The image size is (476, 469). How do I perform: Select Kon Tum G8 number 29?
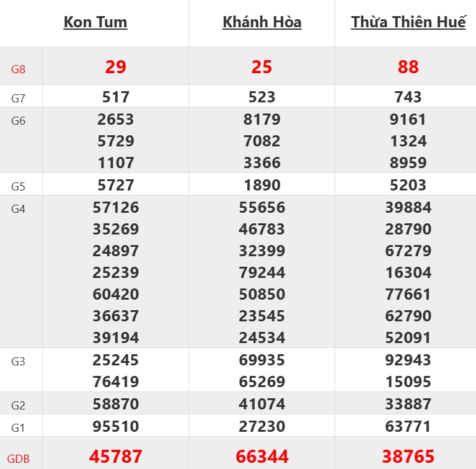116,67
